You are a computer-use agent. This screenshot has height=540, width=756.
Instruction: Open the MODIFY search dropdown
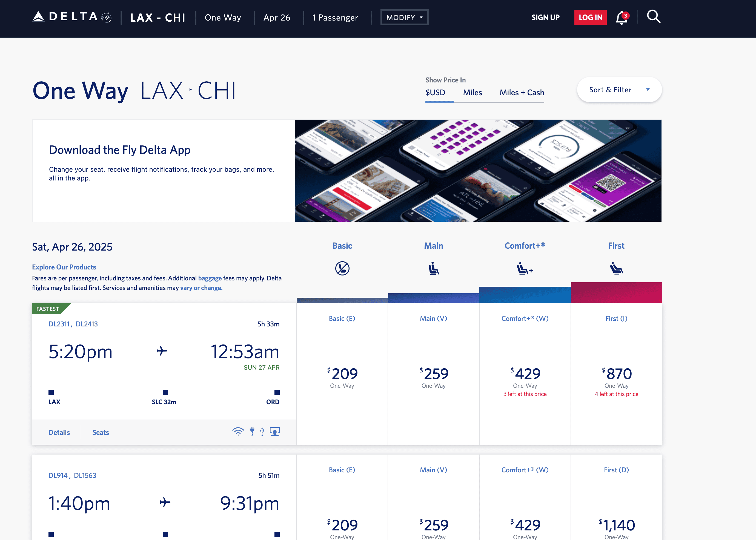[404, 18]
